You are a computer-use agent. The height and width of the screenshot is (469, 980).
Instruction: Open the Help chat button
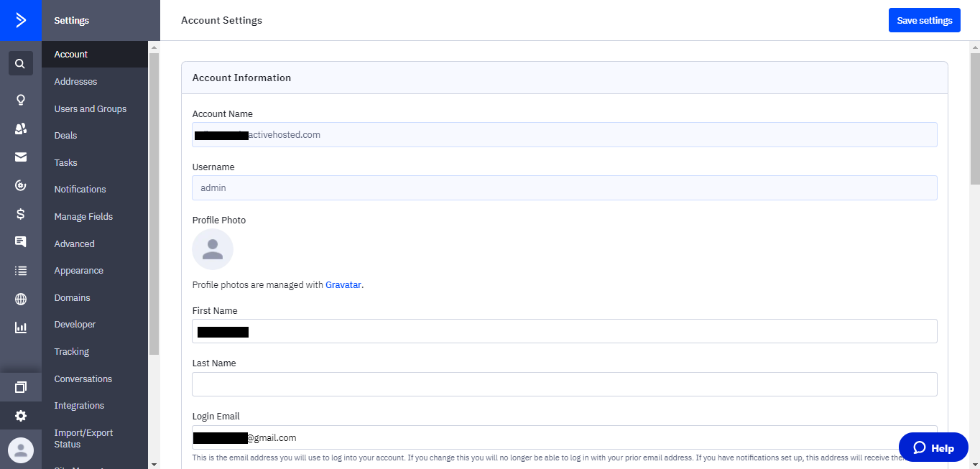point(933,447)
